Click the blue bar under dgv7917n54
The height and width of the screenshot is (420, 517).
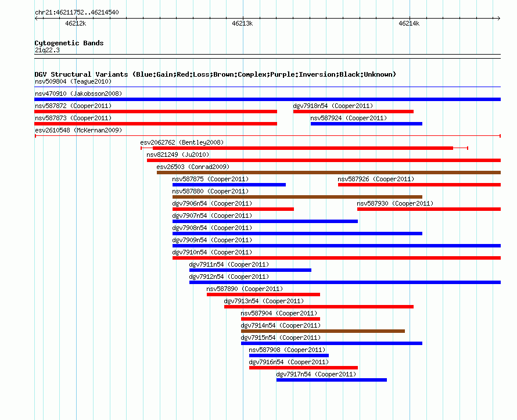tap(331, 380)
